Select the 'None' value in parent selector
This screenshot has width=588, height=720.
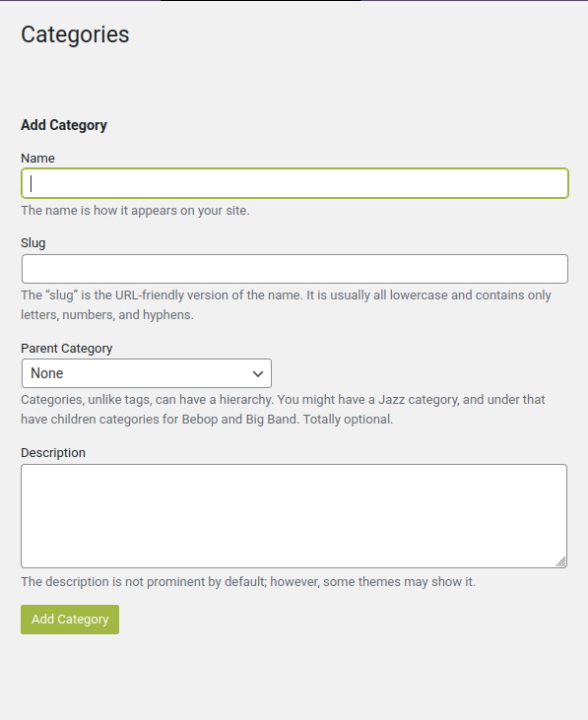47,373
